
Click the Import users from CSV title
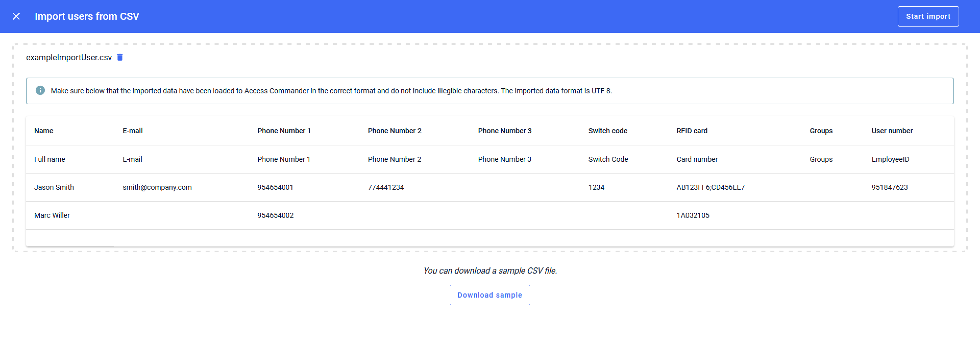87,16
